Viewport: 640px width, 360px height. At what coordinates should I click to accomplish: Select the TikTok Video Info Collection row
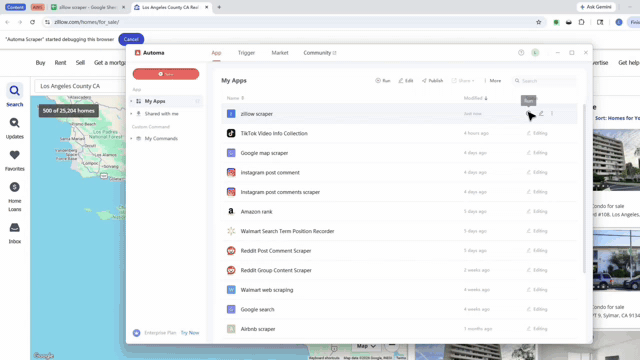399,133
